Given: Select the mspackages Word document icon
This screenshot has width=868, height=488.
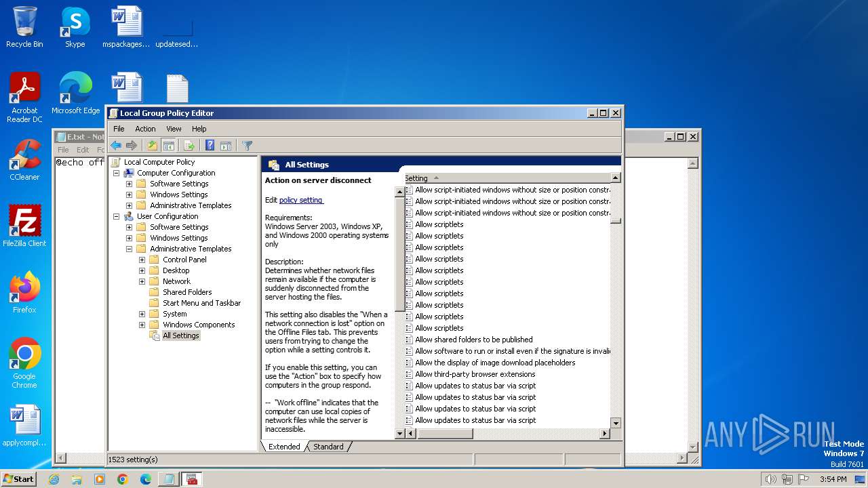Looking at the screenshot, I should 126,27.
